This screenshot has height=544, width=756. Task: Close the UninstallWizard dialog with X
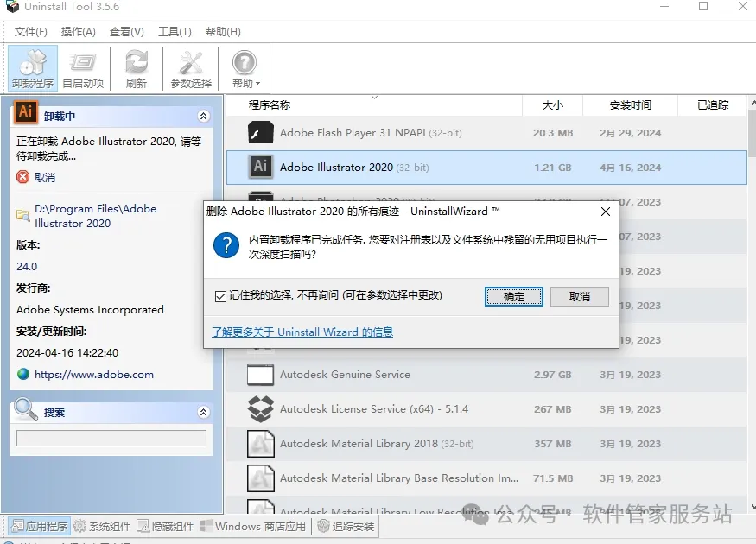pyautogui.click(x=606, y=212)
